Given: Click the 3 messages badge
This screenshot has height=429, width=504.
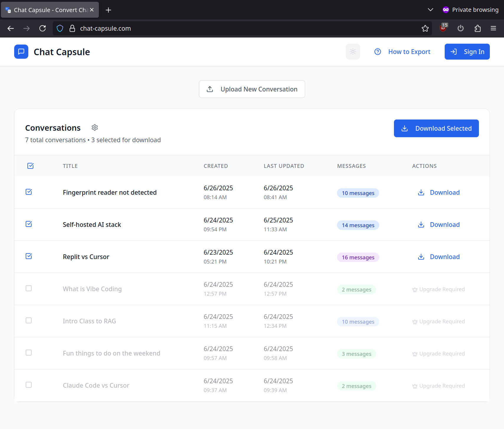Looking at the screenshot, I should coord(356,354).
